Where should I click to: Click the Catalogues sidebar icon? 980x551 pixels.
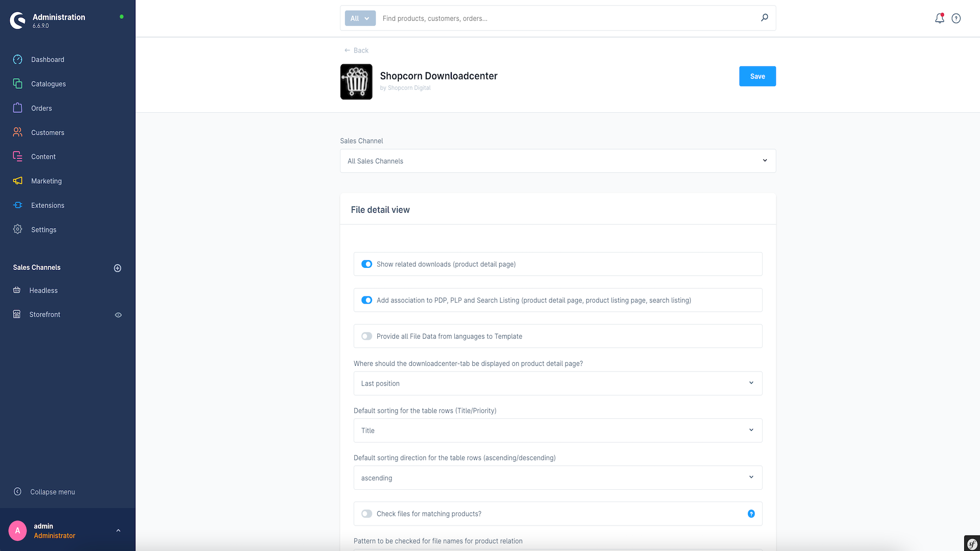tap(17, 84)
